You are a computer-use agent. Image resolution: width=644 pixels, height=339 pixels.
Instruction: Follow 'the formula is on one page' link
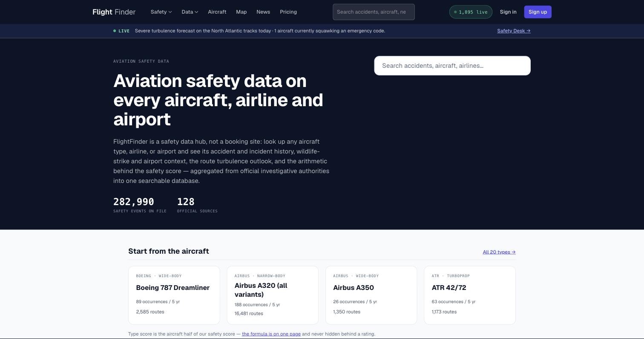pos(271,334)
